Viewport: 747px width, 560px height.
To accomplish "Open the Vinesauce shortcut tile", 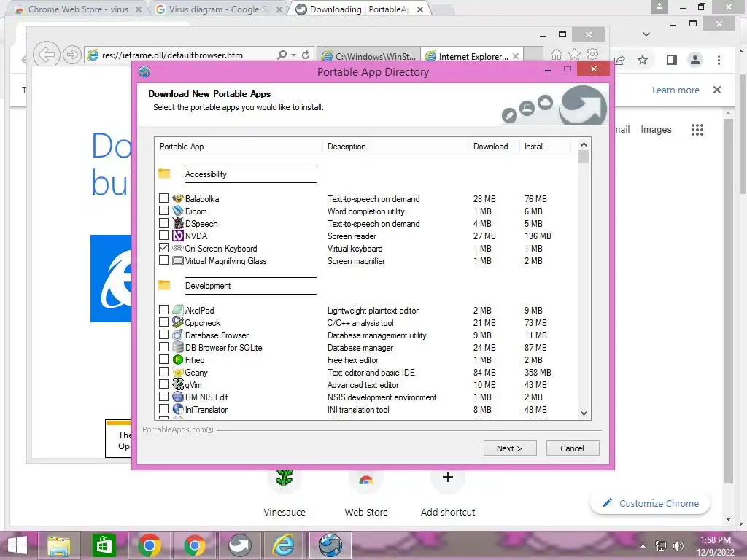I will click(285, 494).
